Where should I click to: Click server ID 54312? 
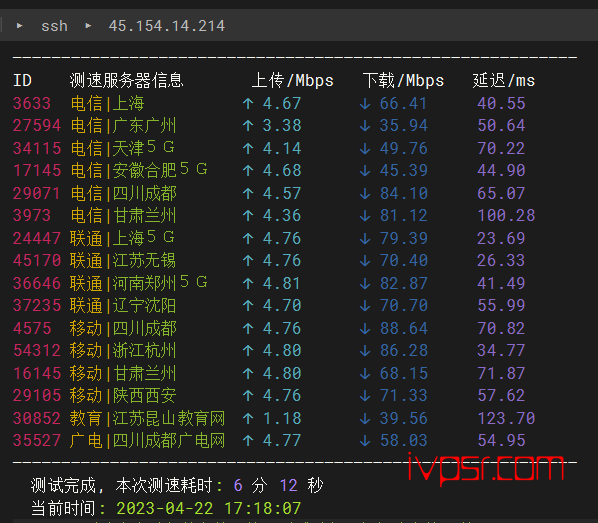(37, 351)
